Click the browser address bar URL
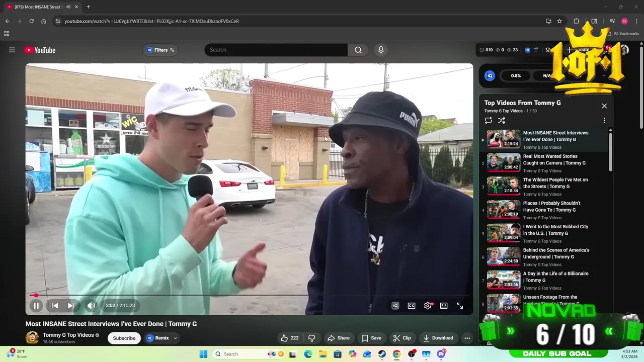 (x=151, y=21)
